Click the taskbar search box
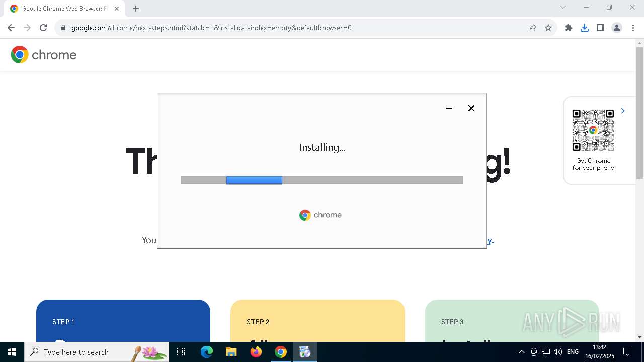The image size is (644, 362). point(97,352)
